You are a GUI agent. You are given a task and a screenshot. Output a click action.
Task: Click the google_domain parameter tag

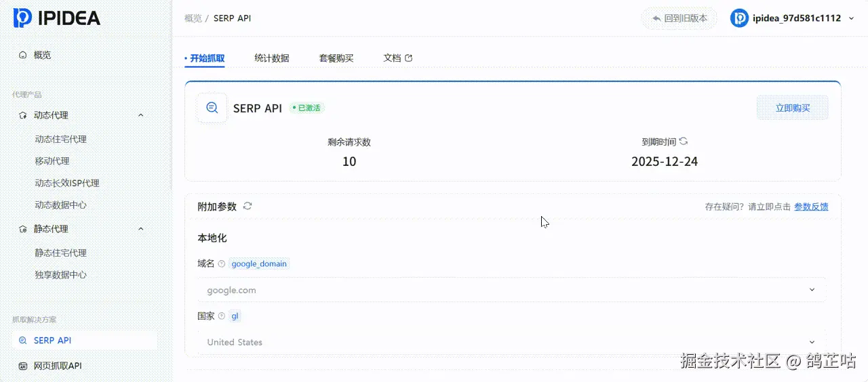259,263
